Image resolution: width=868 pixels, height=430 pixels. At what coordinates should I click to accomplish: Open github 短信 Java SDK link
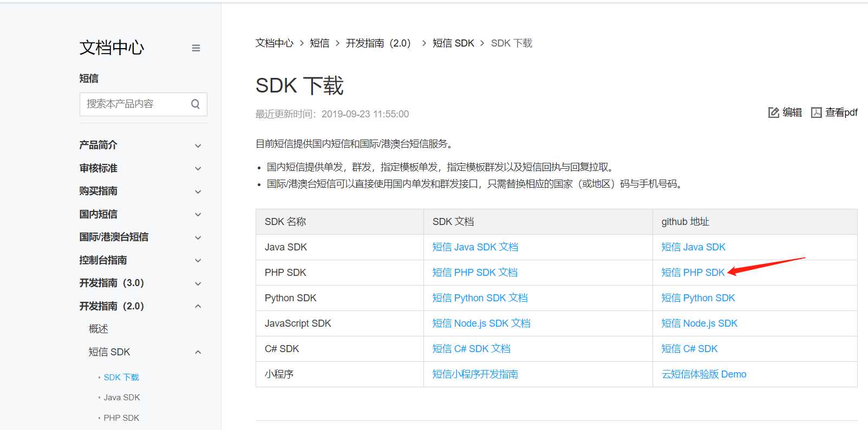pos(694,247)
